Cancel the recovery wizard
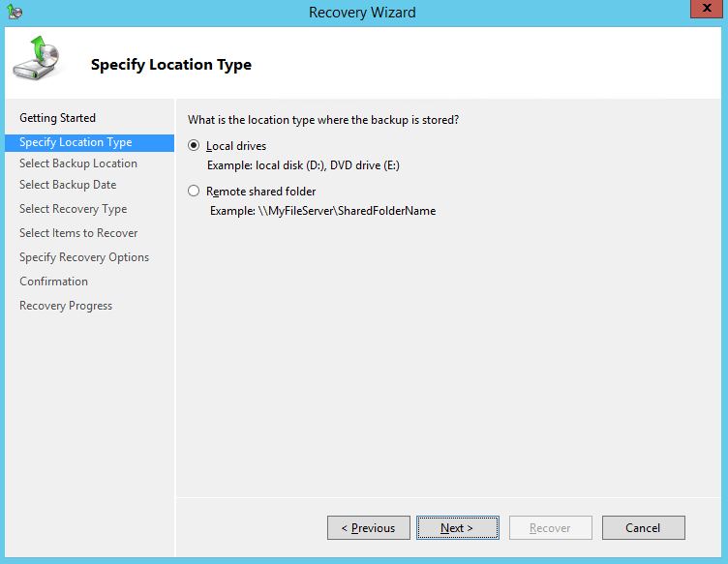 pyautogui.click(x=643, y=528)
